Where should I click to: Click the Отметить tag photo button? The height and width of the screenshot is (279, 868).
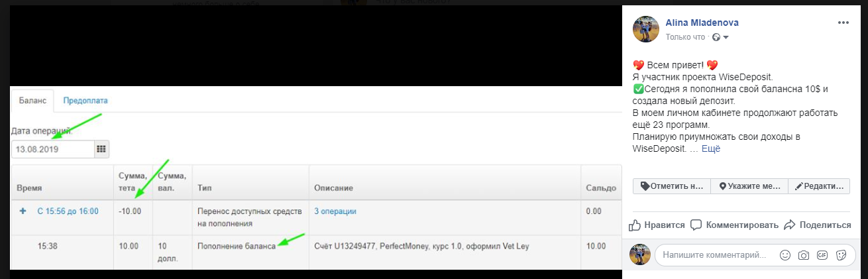[x=672, y=186]
